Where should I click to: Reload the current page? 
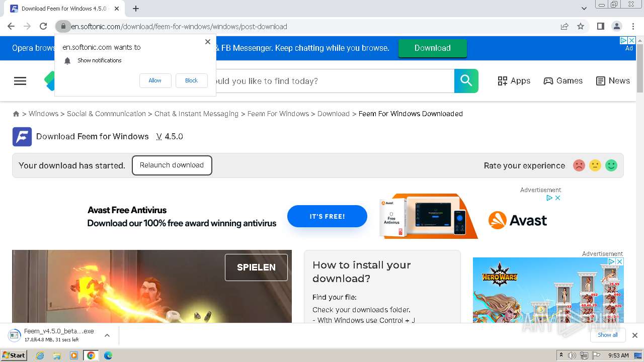pos(43,26)
